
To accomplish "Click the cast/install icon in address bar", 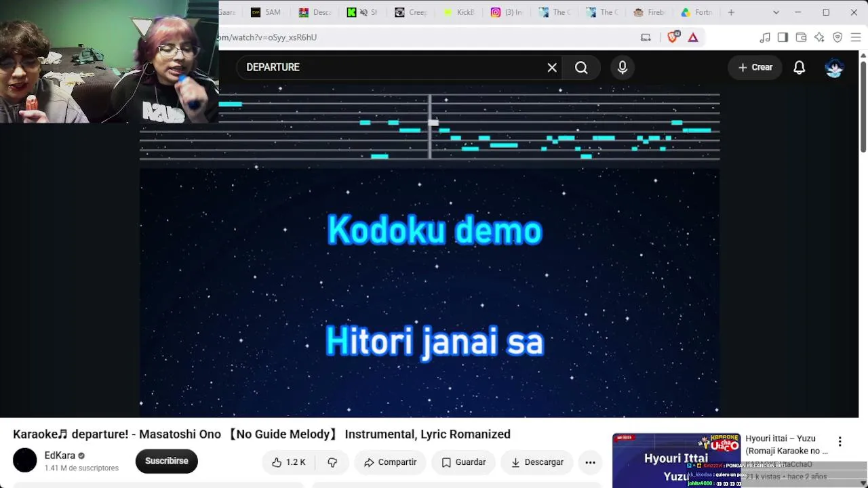I will 646,37.
